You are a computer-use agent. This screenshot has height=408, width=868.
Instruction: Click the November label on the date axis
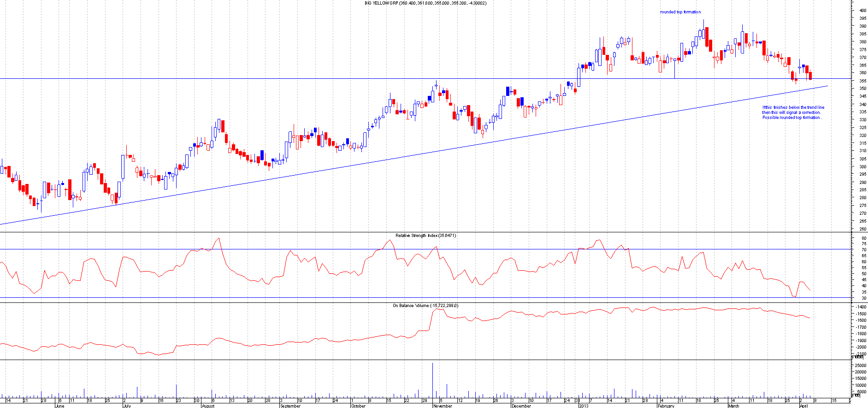click(x=443, y=406)
